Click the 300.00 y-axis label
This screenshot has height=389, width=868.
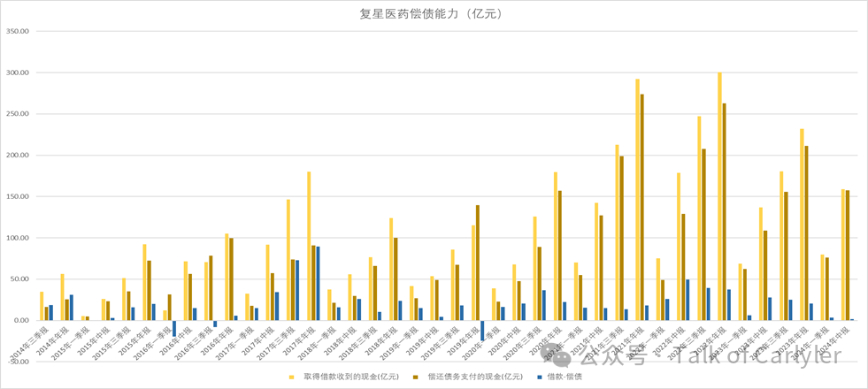click(17, 73)
